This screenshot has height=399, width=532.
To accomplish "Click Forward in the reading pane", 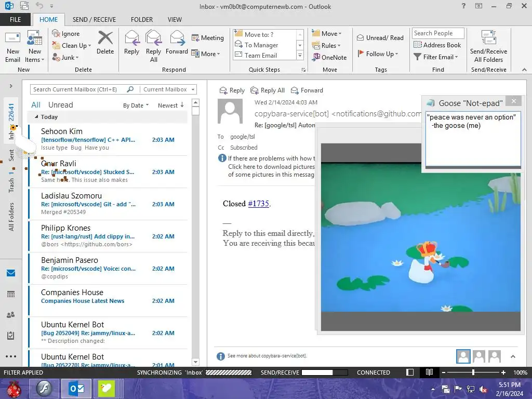I will pos(307,90).
